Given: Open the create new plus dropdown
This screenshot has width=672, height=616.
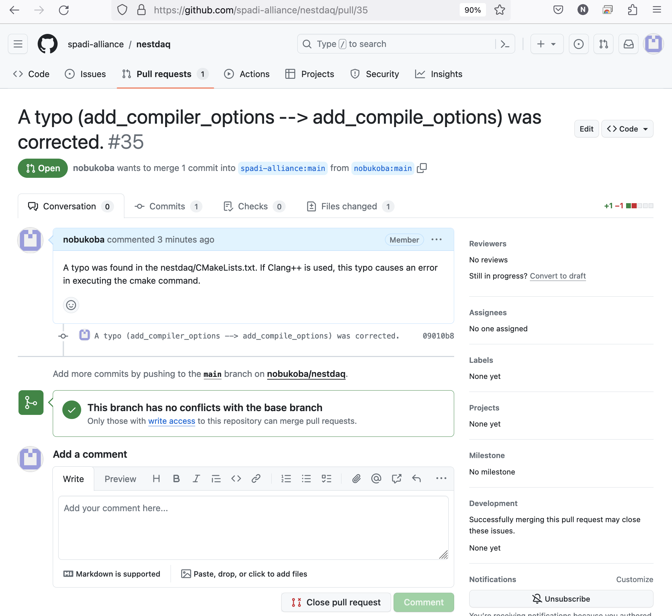Looking at the screenshot, I should [547, 44].
